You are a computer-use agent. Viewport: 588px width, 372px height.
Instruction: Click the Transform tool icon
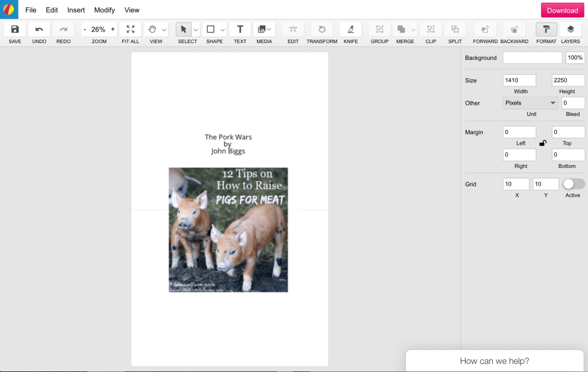pyautogui.click(x=322, y=29)
